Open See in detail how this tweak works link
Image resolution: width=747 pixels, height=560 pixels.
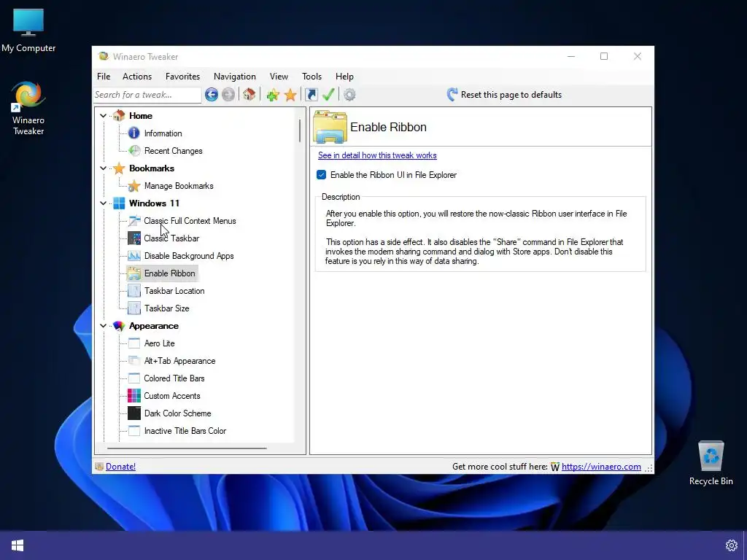coord(377,155)
